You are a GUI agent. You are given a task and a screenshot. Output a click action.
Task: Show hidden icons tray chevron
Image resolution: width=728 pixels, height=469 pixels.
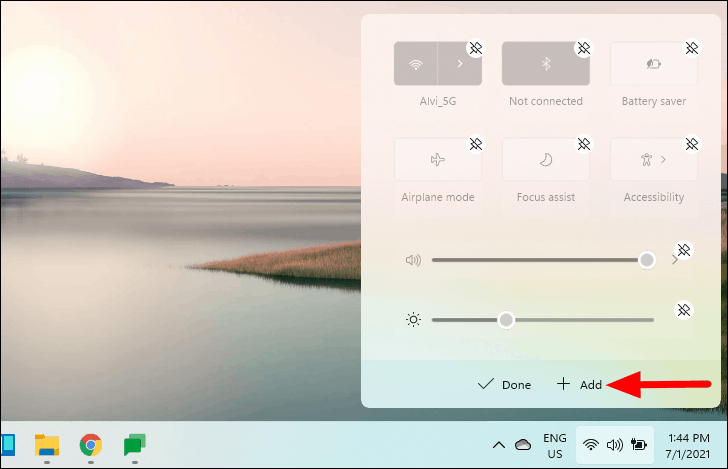coord(499,445)
